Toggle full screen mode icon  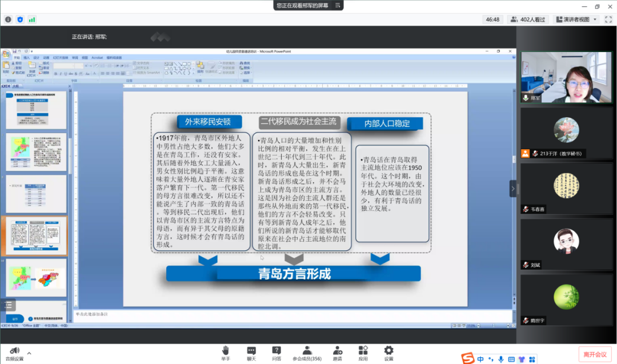tap(608, 19)
